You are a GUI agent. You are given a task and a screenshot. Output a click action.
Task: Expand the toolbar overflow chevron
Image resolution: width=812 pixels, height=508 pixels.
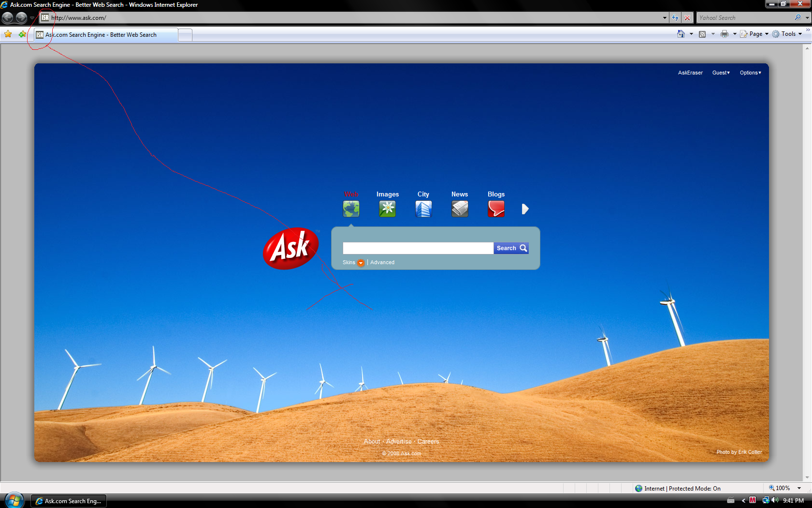pyautogui.click(x=808, y=30)
